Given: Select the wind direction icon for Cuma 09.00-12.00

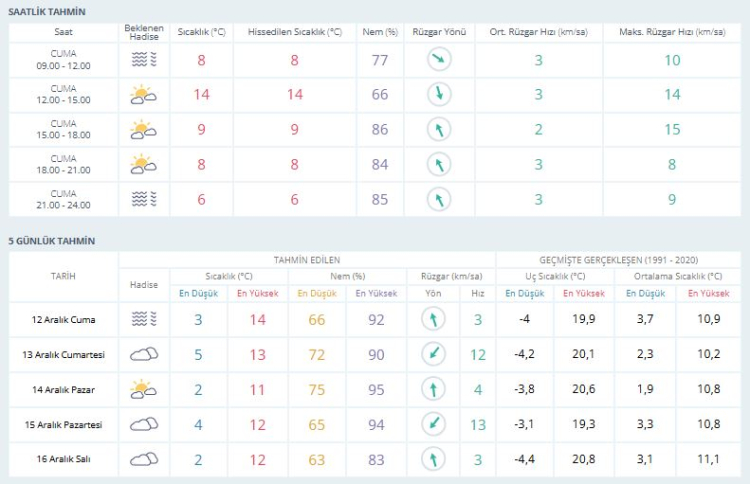Looking at the screenshot, I should (x=438, y=60).
